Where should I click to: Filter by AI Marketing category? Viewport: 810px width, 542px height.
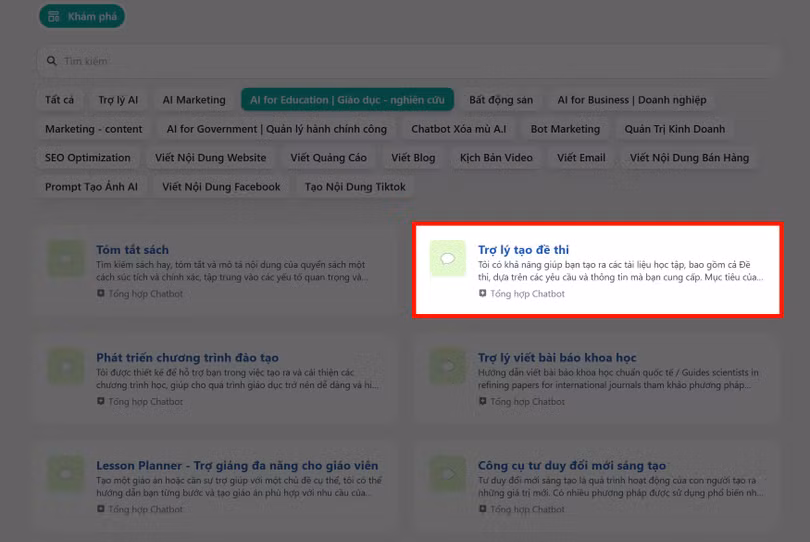[x=194, y=100]
